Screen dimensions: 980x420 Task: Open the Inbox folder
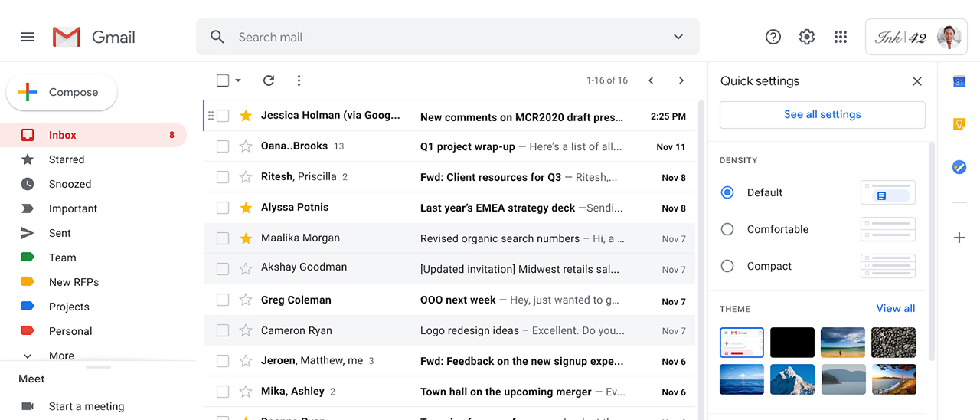tap(93, 135)
